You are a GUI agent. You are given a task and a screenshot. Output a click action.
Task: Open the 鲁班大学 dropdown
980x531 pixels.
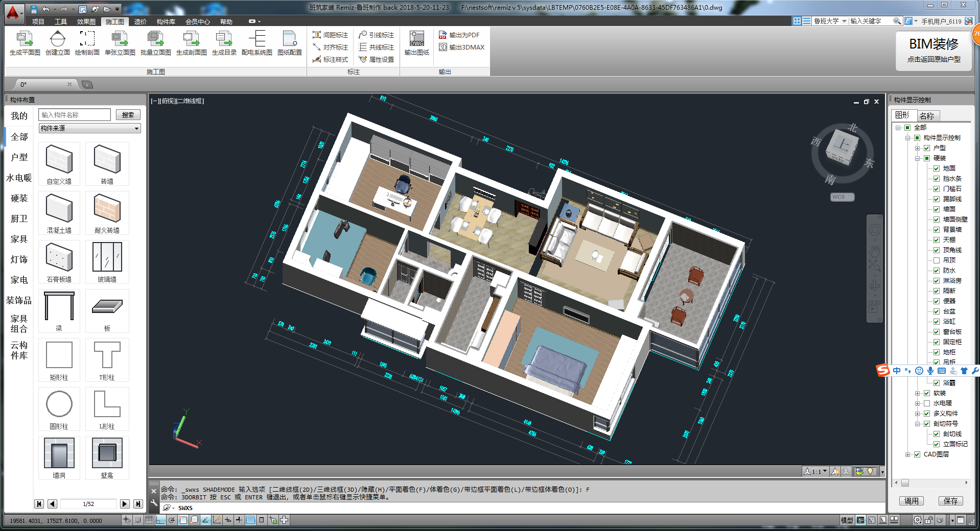click(830, 21)
